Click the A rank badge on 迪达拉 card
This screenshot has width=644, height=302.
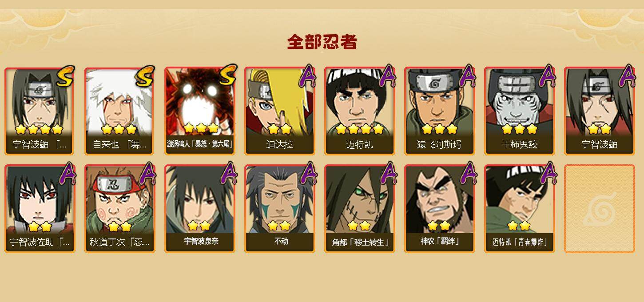tap(306, 75)
